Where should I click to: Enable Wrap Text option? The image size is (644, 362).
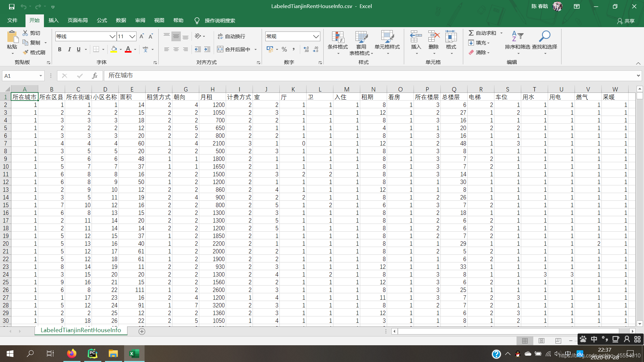(231, 36)
